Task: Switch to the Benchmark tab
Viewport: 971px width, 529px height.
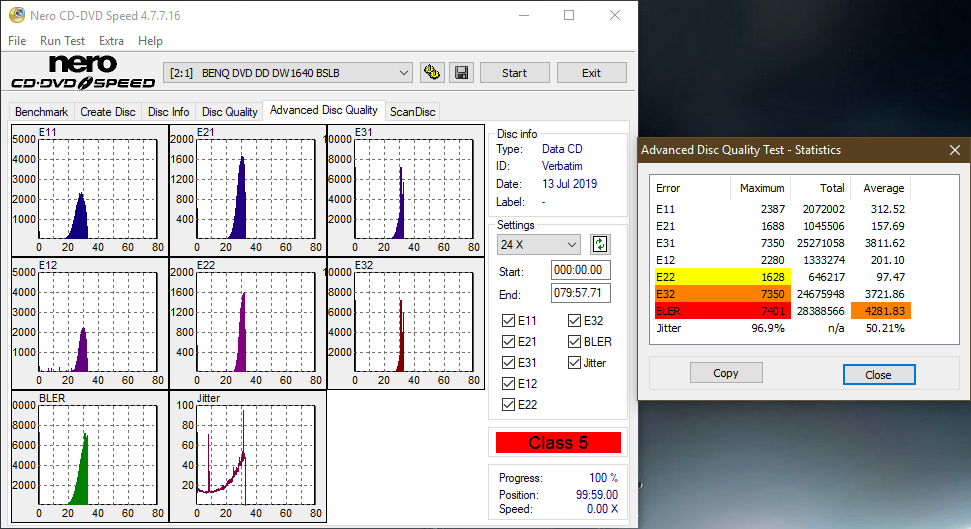Action: pyautogui.click(x=41, y=111)
